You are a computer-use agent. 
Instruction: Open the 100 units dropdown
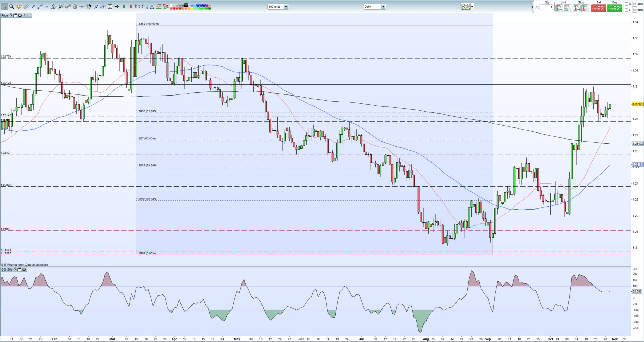(286, 7)
